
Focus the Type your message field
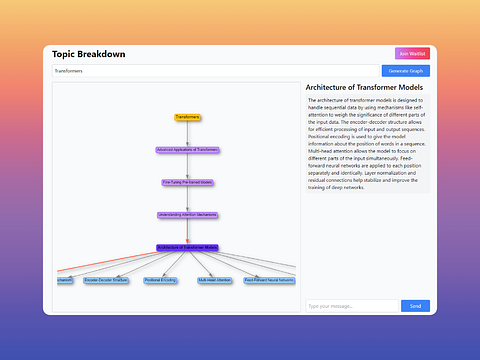click(x=352, y=306)
